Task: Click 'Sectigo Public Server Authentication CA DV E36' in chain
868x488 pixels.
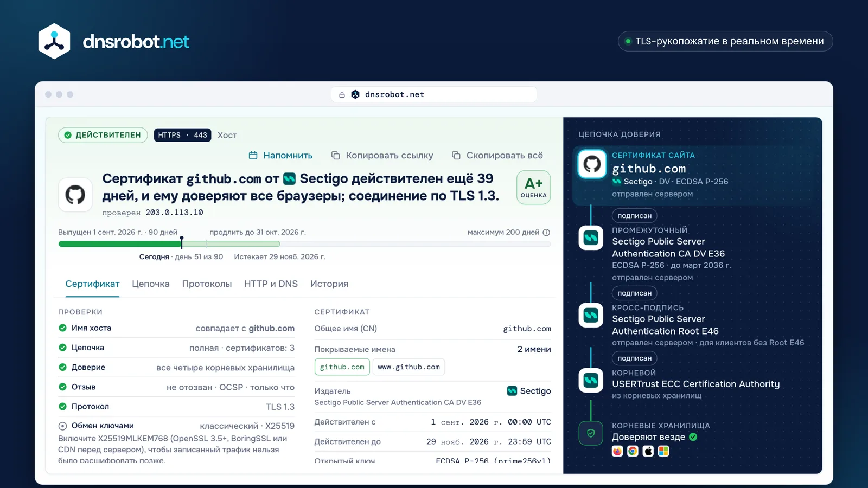Action: pos(668,247)
